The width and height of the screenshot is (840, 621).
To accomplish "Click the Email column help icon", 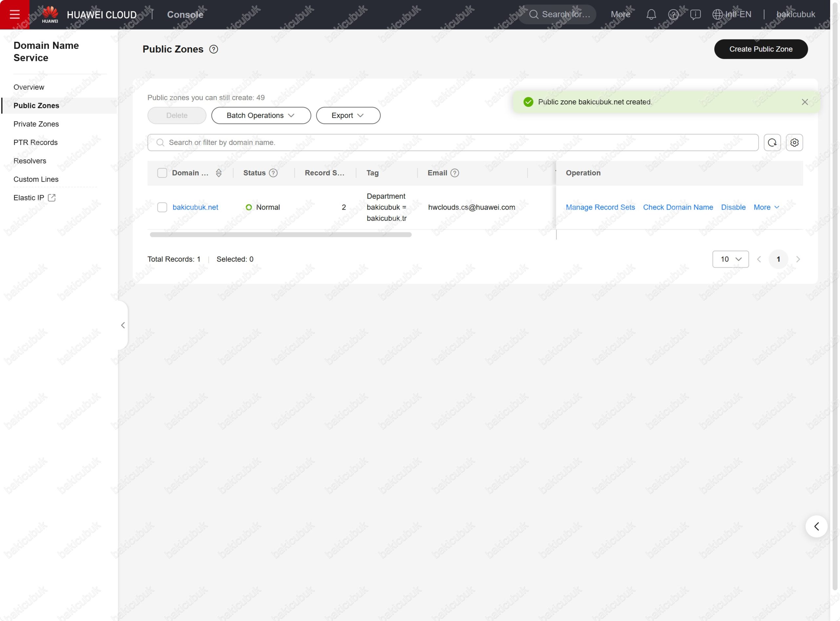I will (x=454, y=173).
